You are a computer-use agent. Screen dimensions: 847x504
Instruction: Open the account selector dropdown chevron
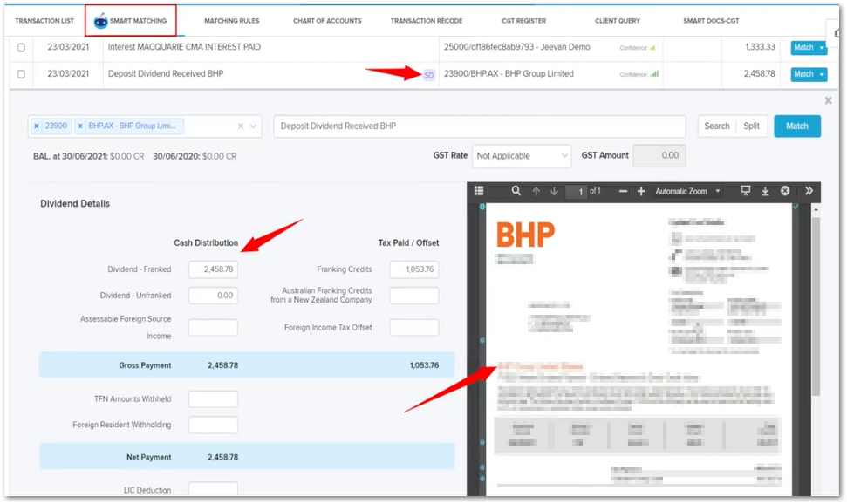click(254, 126)
